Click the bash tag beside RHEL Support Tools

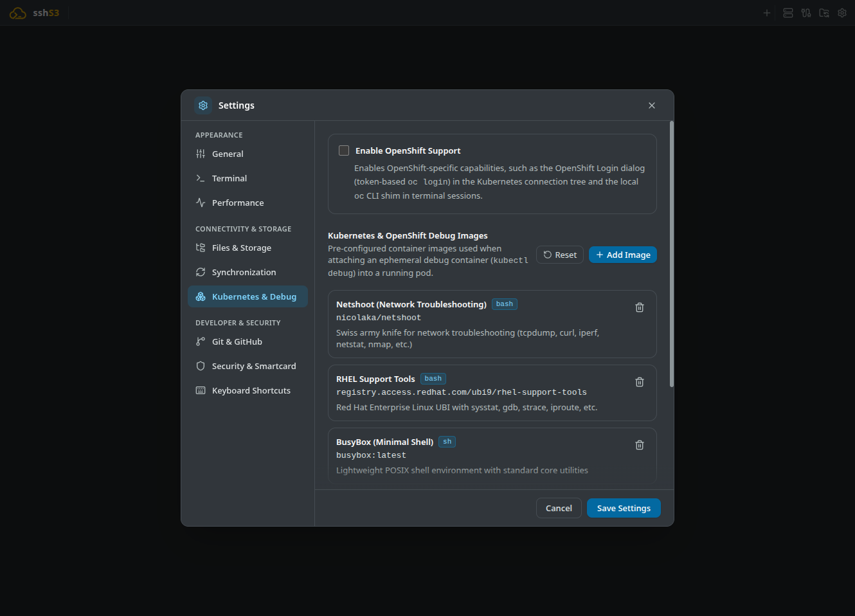point(433,379)
